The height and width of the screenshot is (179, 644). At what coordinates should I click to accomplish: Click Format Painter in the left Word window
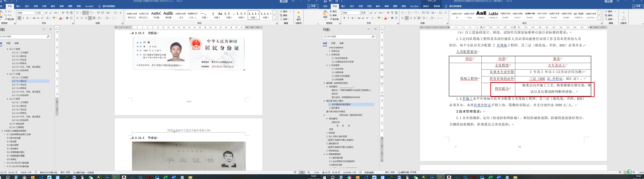click(9, 19)
